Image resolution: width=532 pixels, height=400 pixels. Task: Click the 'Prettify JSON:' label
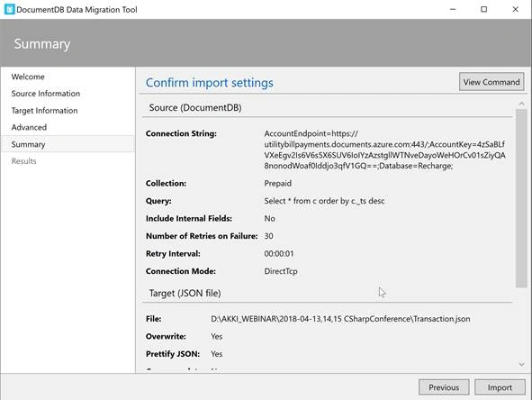click(173, 354)
